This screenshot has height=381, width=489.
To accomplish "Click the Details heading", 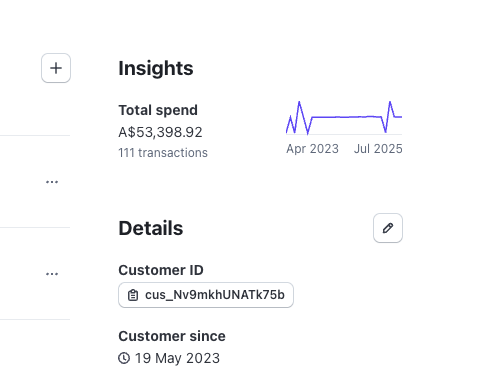I will pos(151,228).
